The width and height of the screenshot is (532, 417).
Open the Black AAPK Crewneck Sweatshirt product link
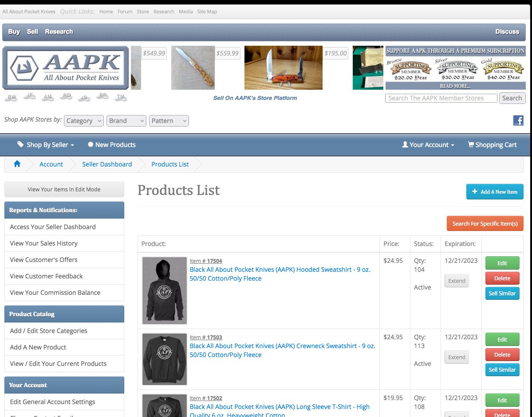point(282,350)
